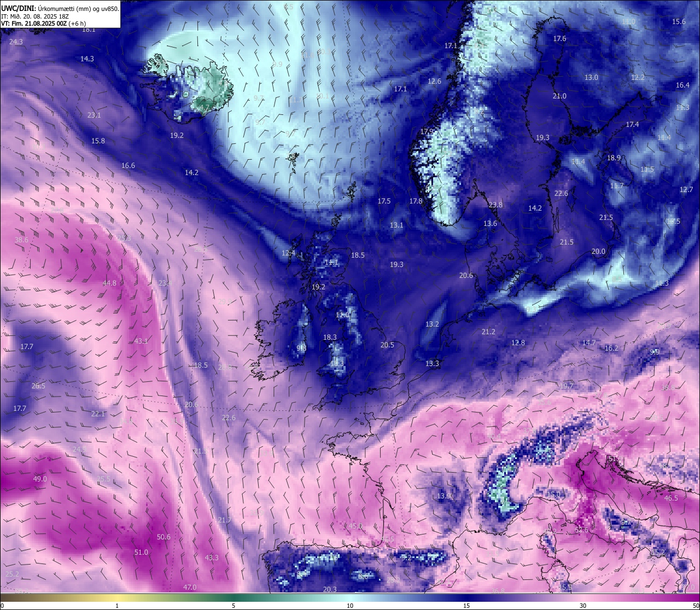Image resolution: width=700 pixels, height=610 pixels.
Task: Click the 43.1 value label
Action: [x=141, y=341]
